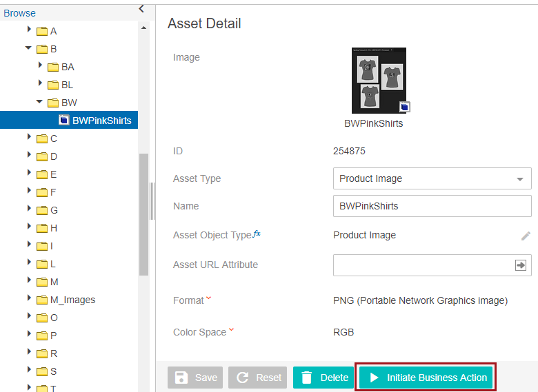Image resolution: width=538 pixels, height=392 pixels.
Task: Click the M_Images folder icon
Action: tap(41, 300)
